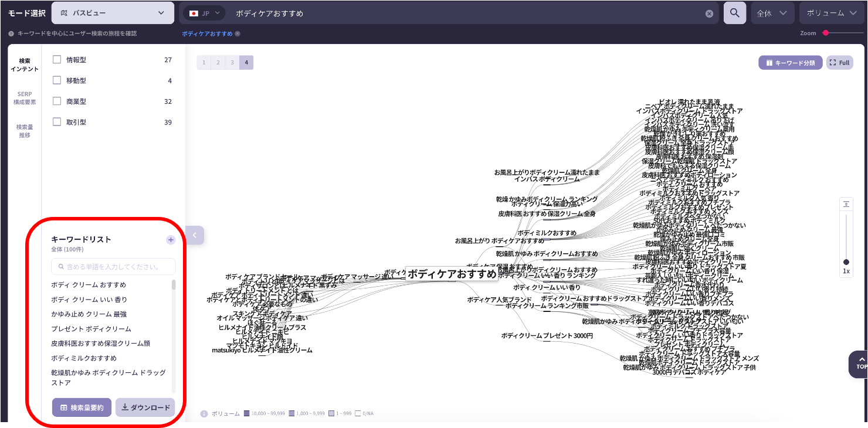Remove the ボディケアおすすめ keyword tag
The image size is (868, 428).
click(238, 34)
